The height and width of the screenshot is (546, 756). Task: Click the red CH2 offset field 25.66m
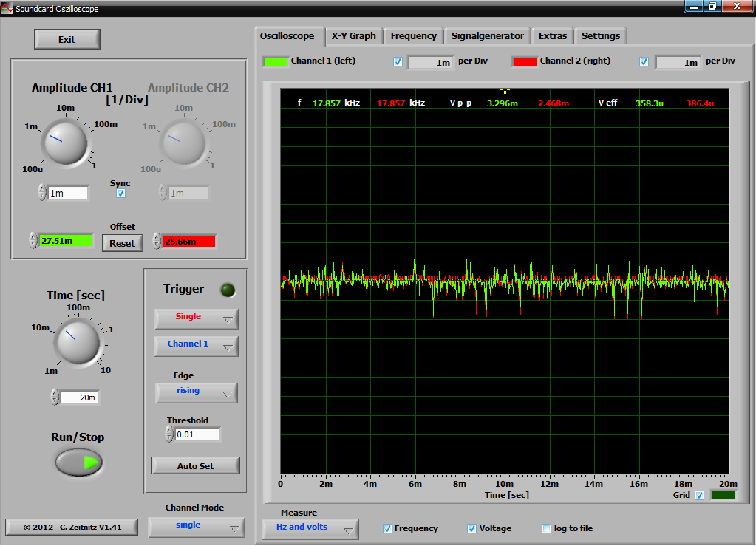189,242
